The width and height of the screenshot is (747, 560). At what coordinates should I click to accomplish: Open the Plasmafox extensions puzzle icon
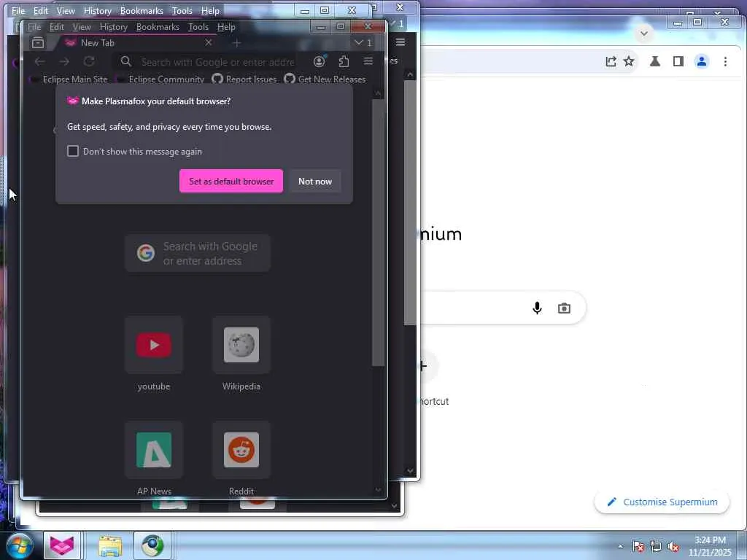pos(344,61)
